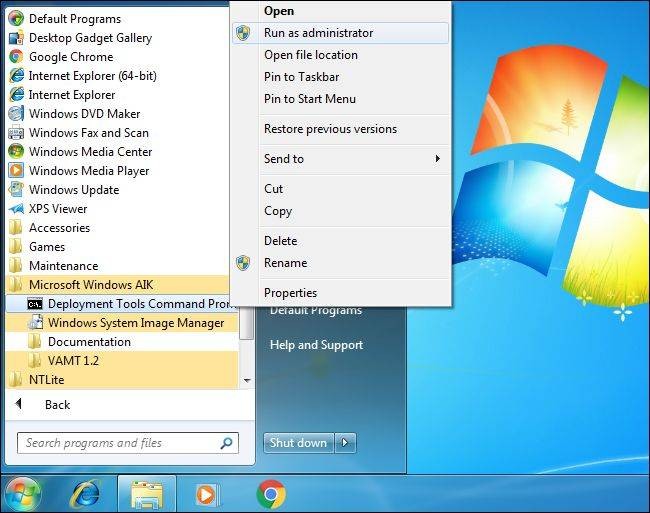
Task: Open Windows Media Player from the taskbar
Action: (207, 494)
